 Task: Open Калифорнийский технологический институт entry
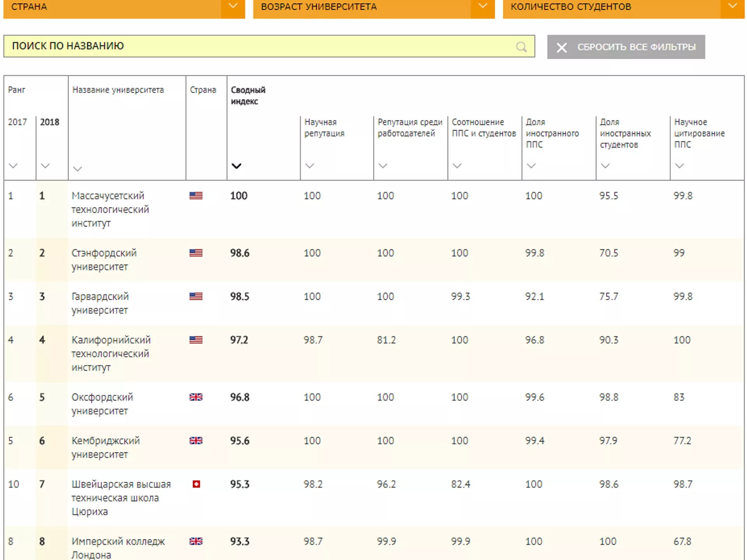coord(111,354)
